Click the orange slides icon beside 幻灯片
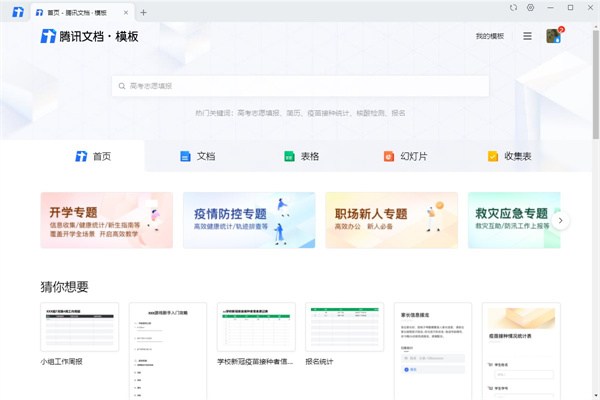The height and width of the screenshot is (400, 600). (389, 156)
